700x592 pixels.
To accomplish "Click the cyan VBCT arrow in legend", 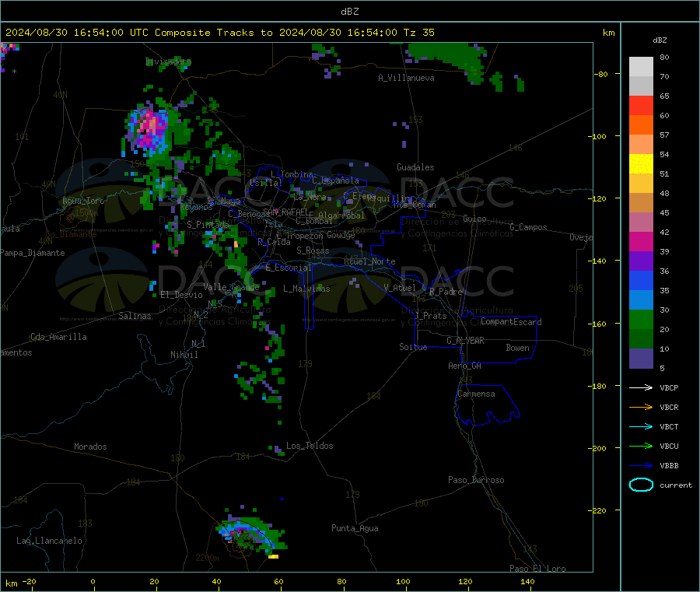I will [641, 426].
